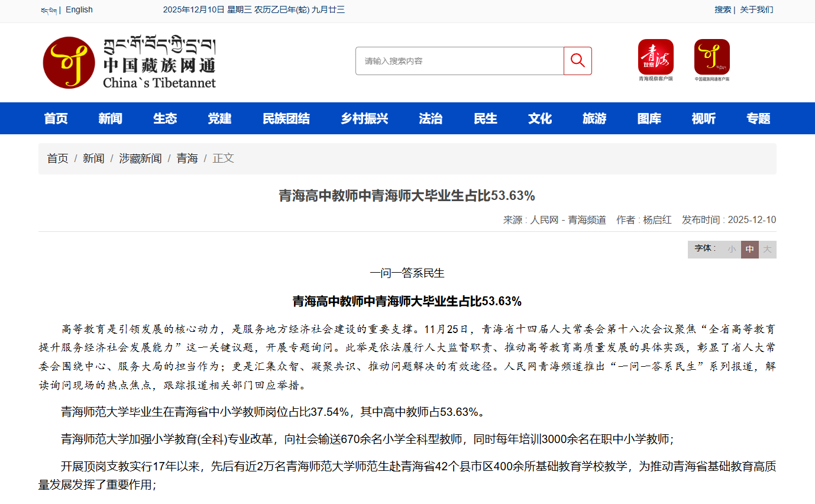Go to 青海 in the breadcrumb
815x504 pixels.
(187, 159)
